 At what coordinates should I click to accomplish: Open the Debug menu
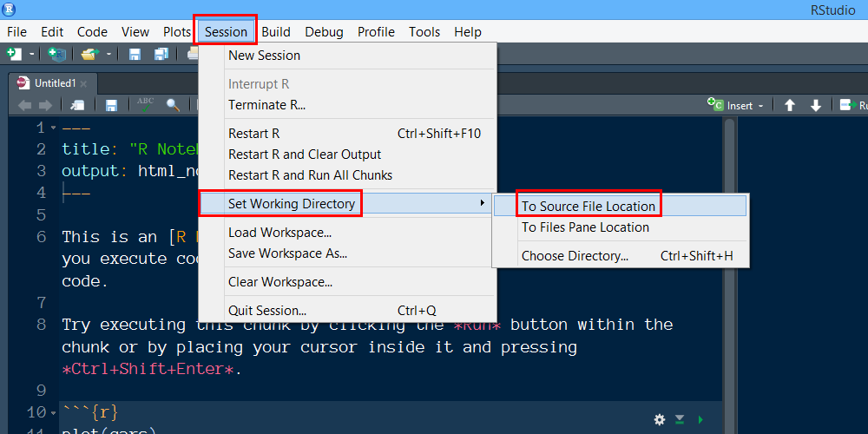324,31
